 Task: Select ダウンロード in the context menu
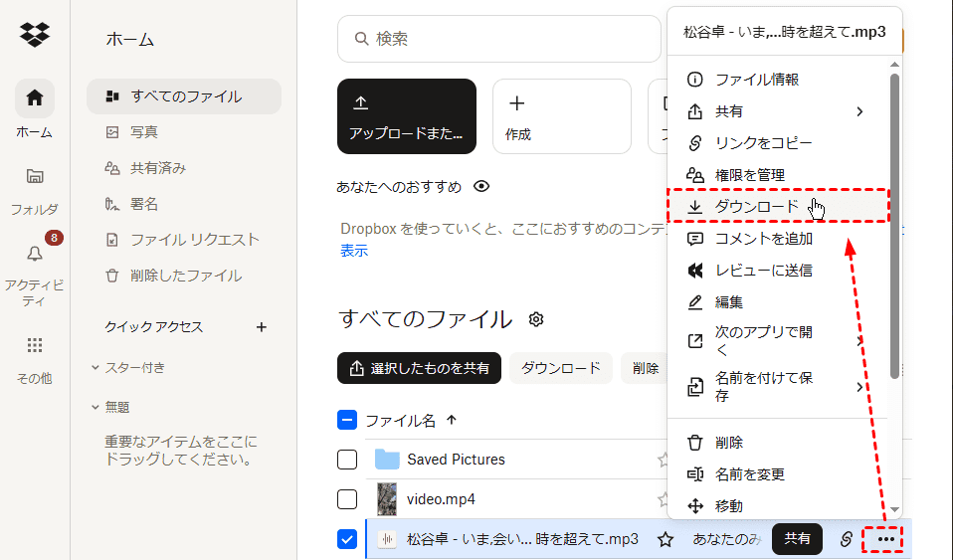pyautogui.click(x=756, y=207)
